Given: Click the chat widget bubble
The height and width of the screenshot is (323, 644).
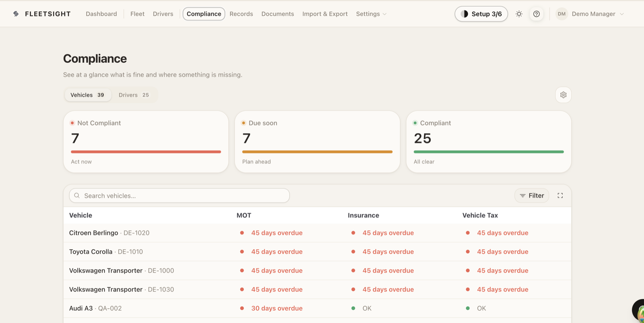Looking at the screenshot, I should [638, 311].
